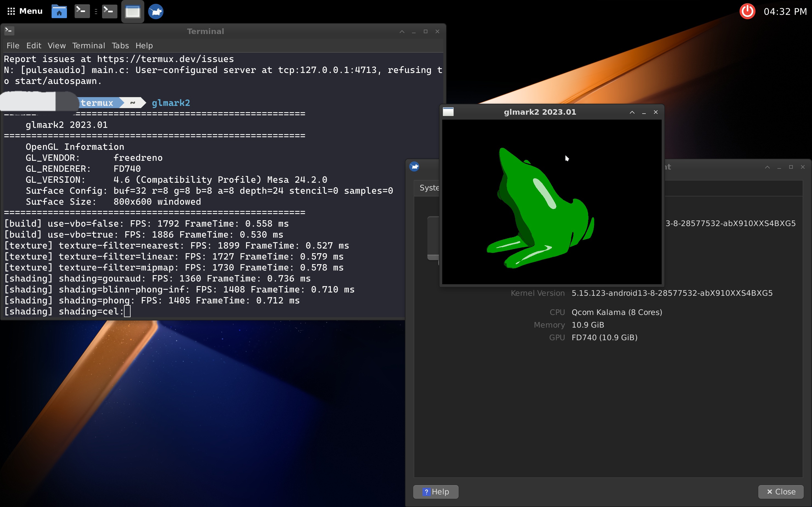Click the 'shading=phong' FPS 1405 line
This screenshot has height=507, width=812.
click(x=152, y=300)
